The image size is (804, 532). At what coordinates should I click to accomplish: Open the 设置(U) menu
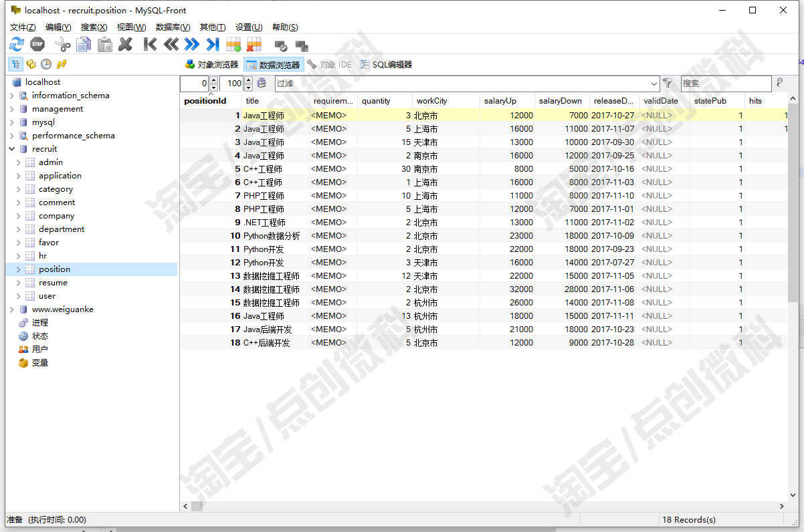(x=248, y=27)
